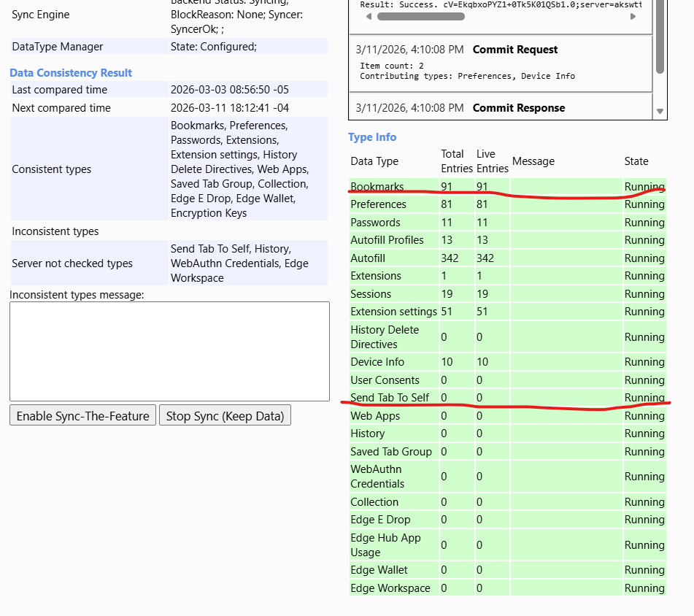Click the Autofill total entries value 342
The image size is (694, 616).
pos(450,258)
